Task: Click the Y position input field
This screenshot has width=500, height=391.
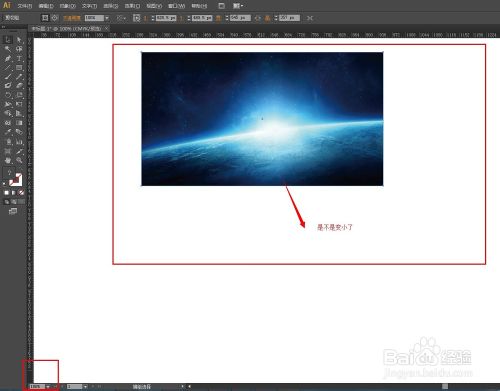Action: 202,18
